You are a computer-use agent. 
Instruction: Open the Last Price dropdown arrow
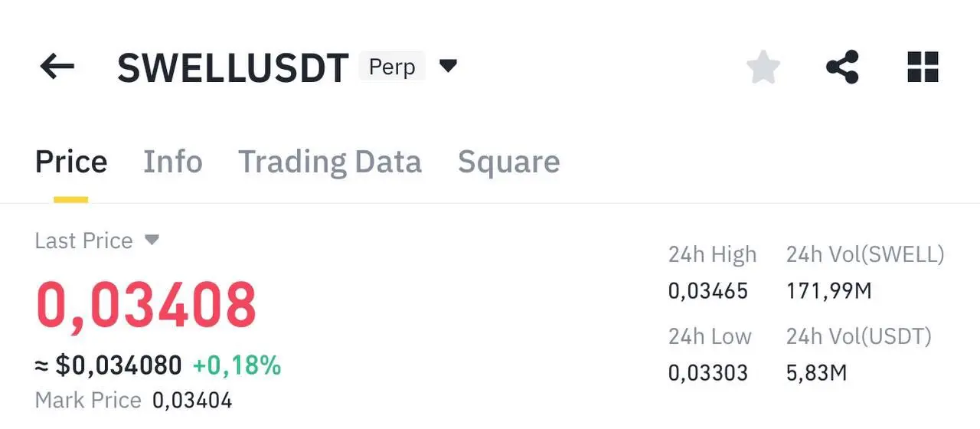click(x=152, y=241)
